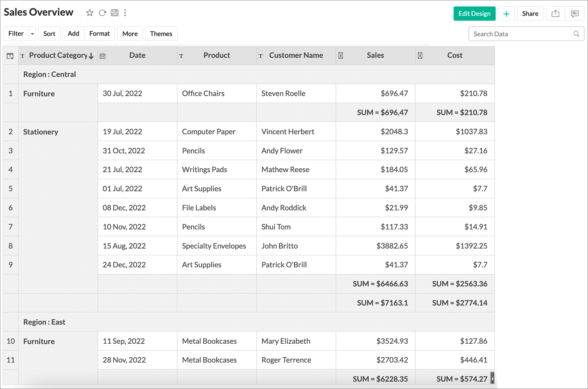Click the save icon next to refresh
The image size is (588, 389).
click(115, 13)
